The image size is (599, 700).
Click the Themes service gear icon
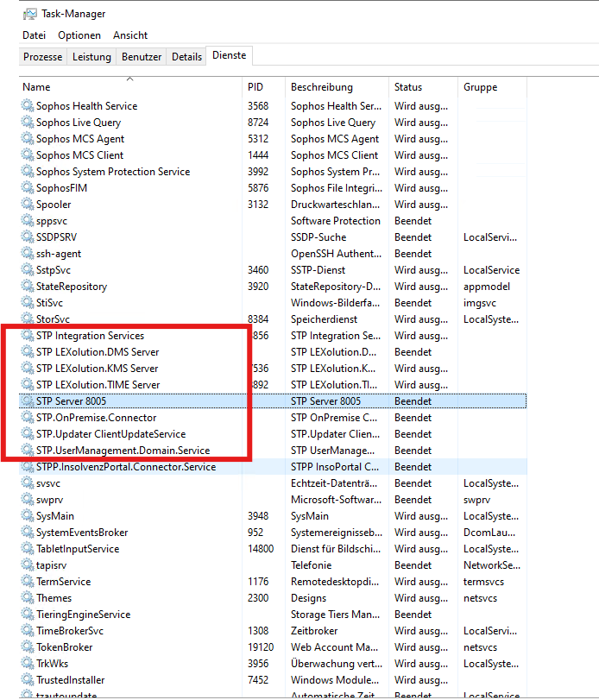pyautogui.click(x=28, y=598)
